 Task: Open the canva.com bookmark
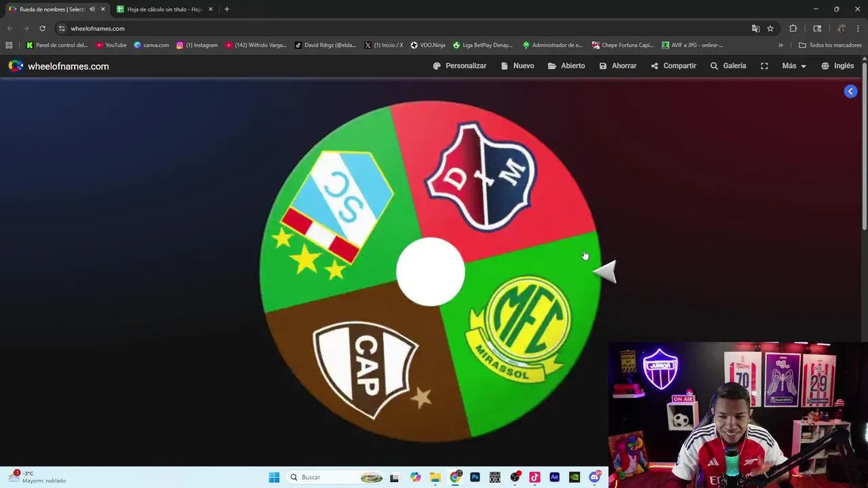point(151,45)
